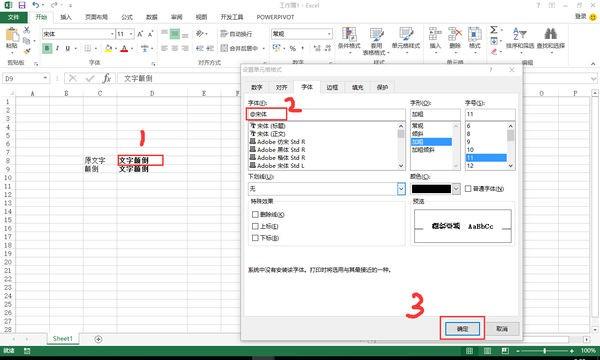
Task: Collapse the ribbon with the chevron arrow
Action: click(x=593, y=64)
